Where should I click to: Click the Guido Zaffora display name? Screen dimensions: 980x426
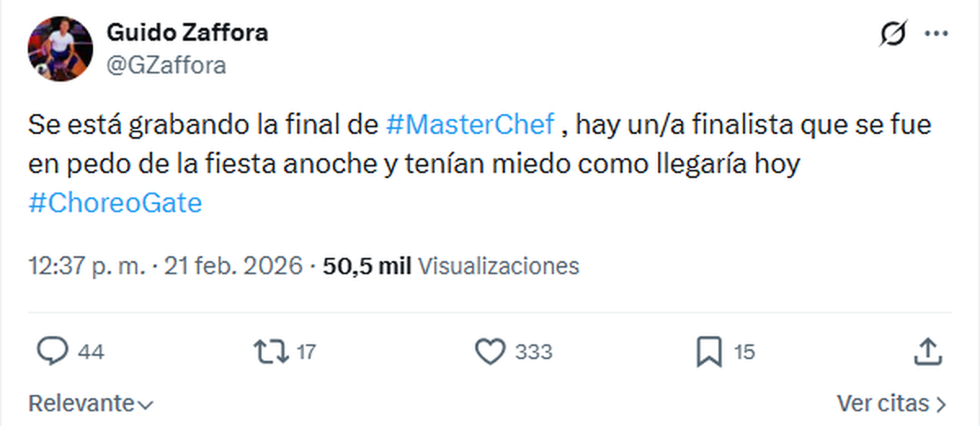tap(187, 33)
